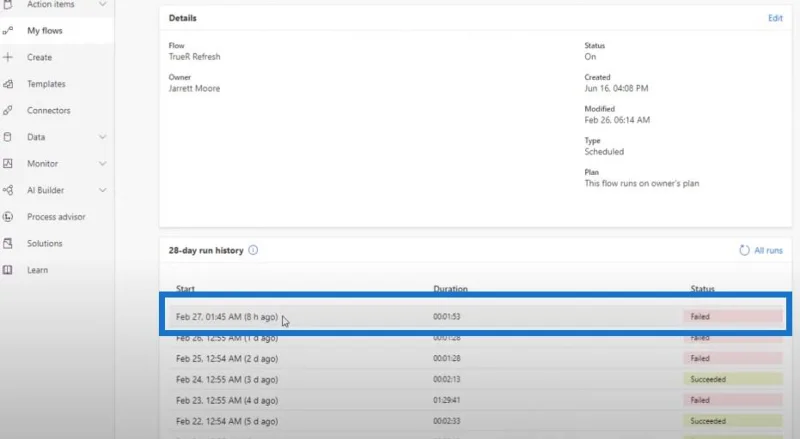Click the Failed status for Feb 25 run
This screenshot has height=439, width=800.
733,358
